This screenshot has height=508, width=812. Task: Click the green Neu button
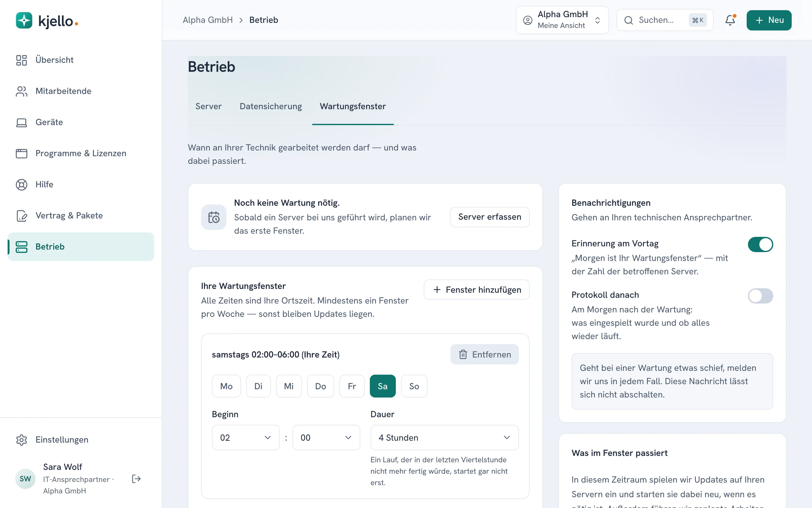769,20
